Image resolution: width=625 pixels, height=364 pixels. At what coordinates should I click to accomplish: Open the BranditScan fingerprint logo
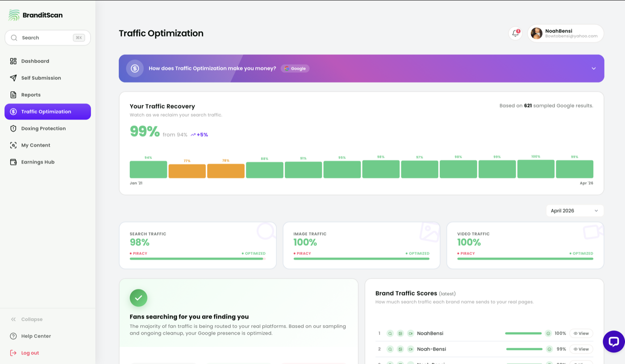13,14
